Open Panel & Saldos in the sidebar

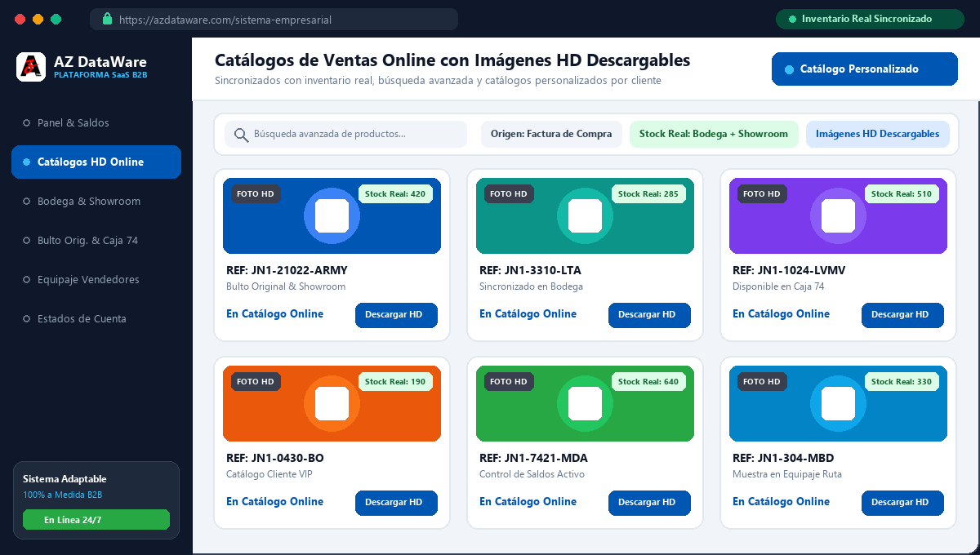click(x=96, y=123)
